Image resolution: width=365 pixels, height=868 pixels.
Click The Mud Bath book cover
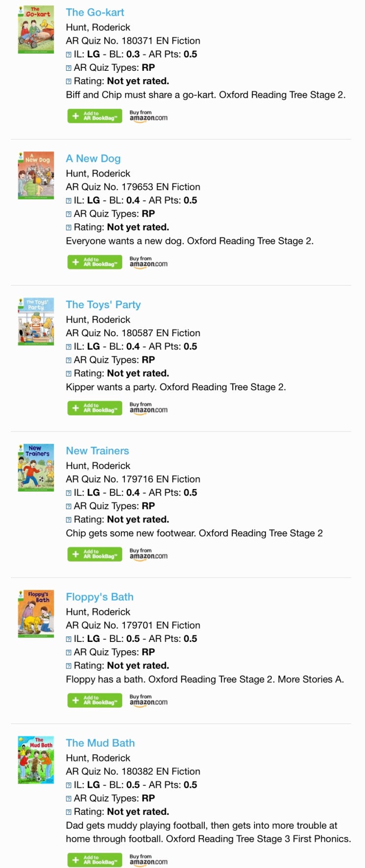[36, 760]
